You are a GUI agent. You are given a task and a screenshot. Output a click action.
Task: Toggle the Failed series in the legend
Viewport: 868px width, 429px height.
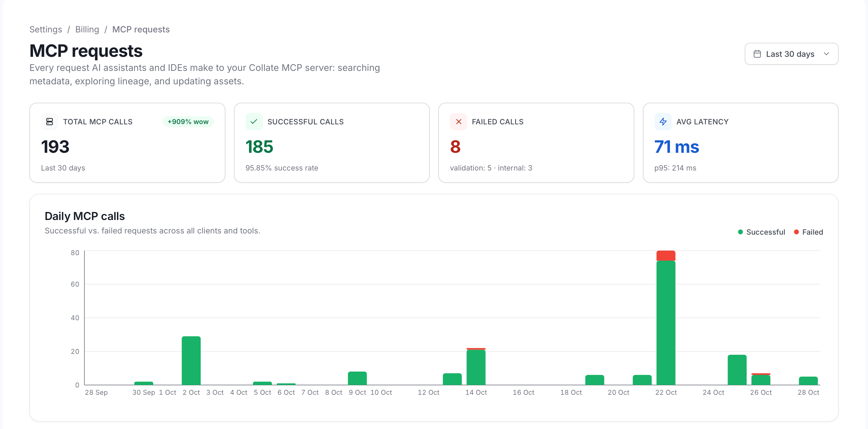tap(808, 232)
